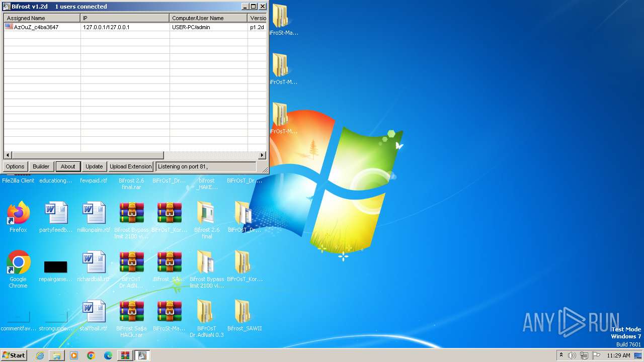This screenshot has width=644, height=362.
Task: Select the Bifrost Bypass limit 2100 RAR archive
Action: (131, 220)
